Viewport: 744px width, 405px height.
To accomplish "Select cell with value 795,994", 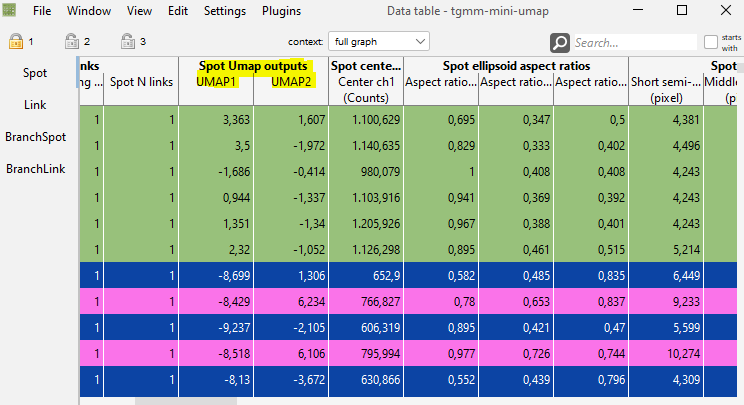I will [x=366, y=354].
